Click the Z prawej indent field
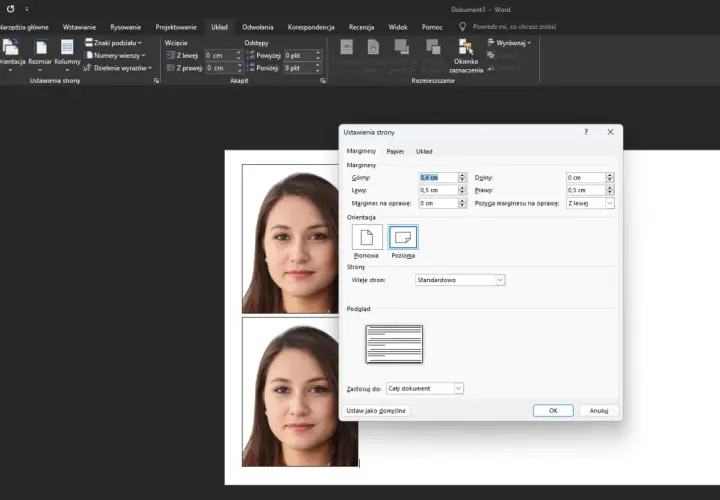720x500 pixels. [223, 68]
